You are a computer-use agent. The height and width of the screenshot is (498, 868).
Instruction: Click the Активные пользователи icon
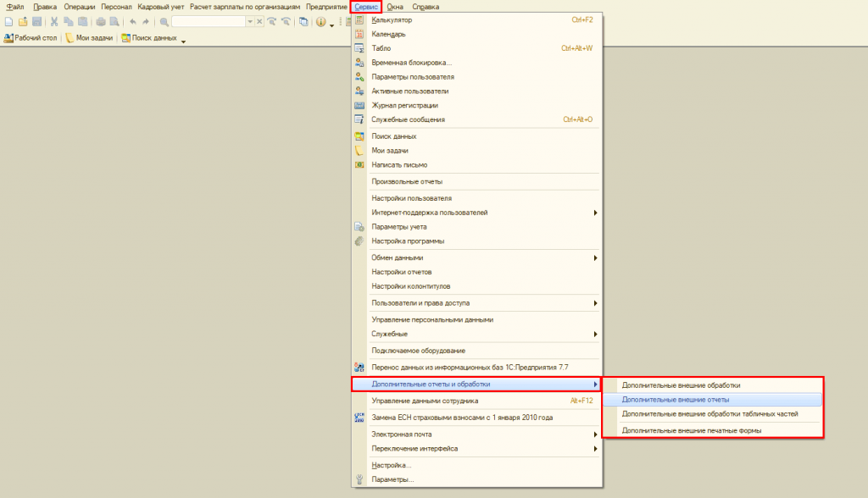359,91
